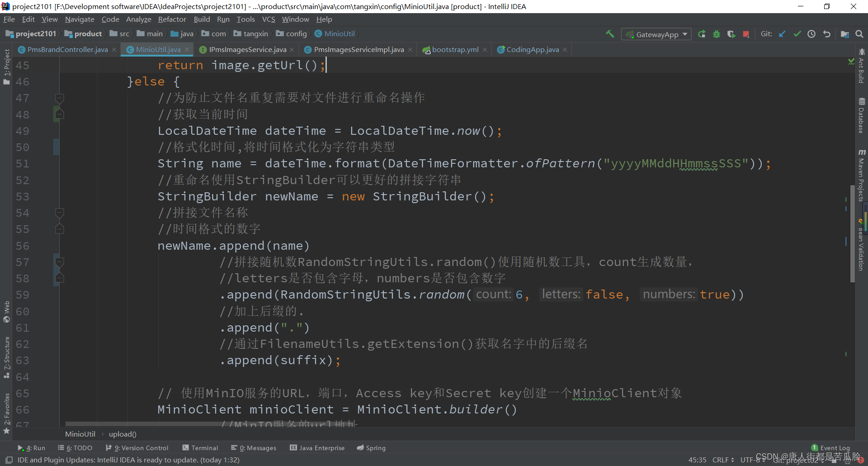Click the config folder breadcrumb
Image resolution: width=868 pixels, height=466 pixels.
(x=292, y=34)
